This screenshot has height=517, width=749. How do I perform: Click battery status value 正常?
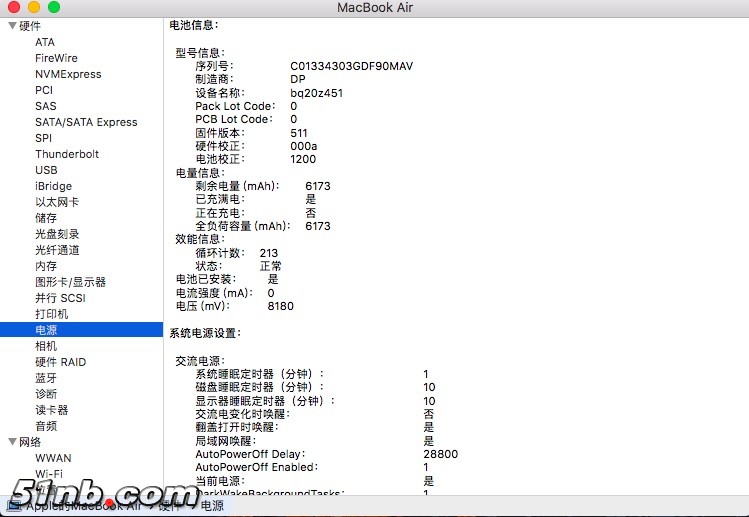click(271, 266)
